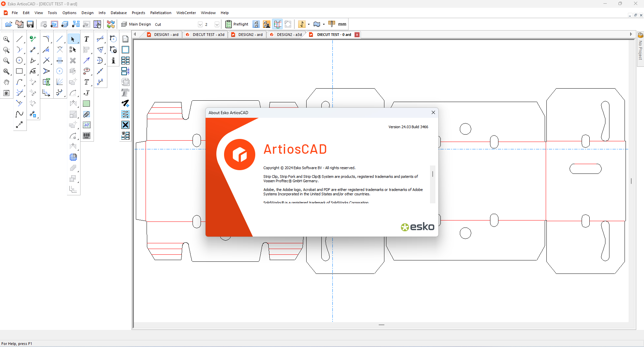
Task: Click the black X box tool icon
Action: click(125, 125)
